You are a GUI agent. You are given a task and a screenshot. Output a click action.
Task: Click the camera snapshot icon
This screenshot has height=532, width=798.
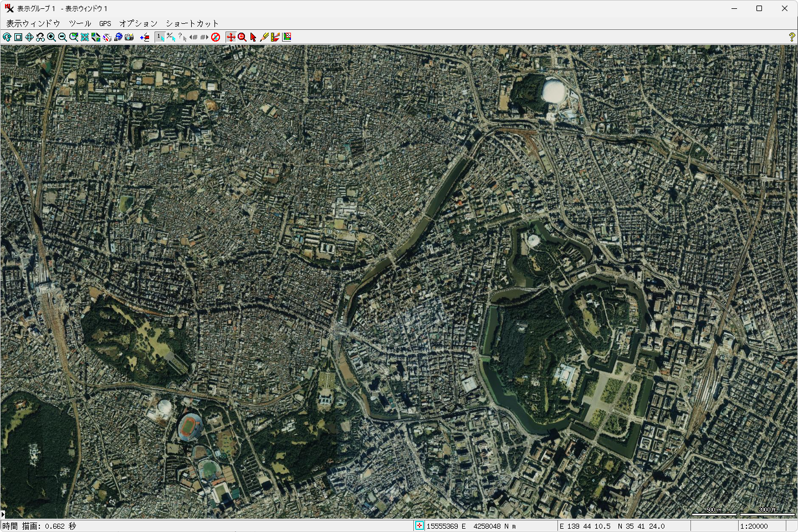click(x=129, y=37)
